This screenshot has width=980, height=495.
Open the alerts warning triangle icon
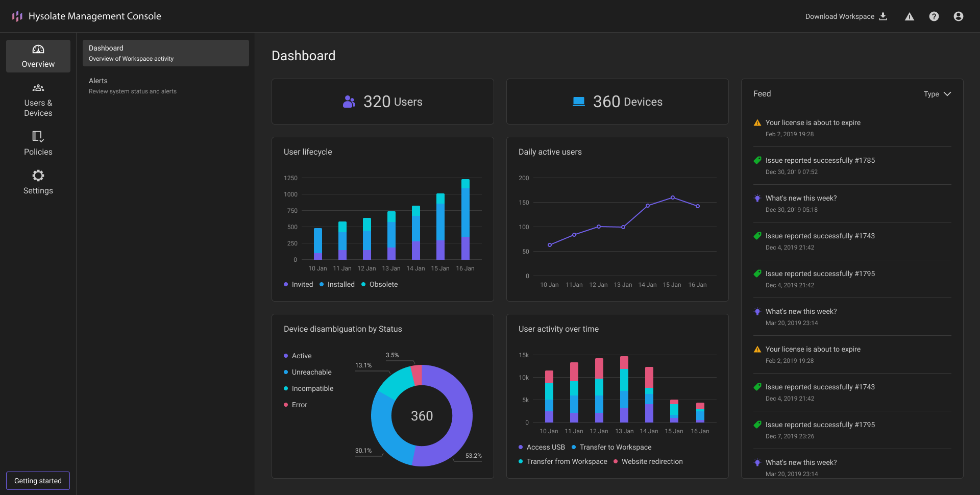[909, 17]
